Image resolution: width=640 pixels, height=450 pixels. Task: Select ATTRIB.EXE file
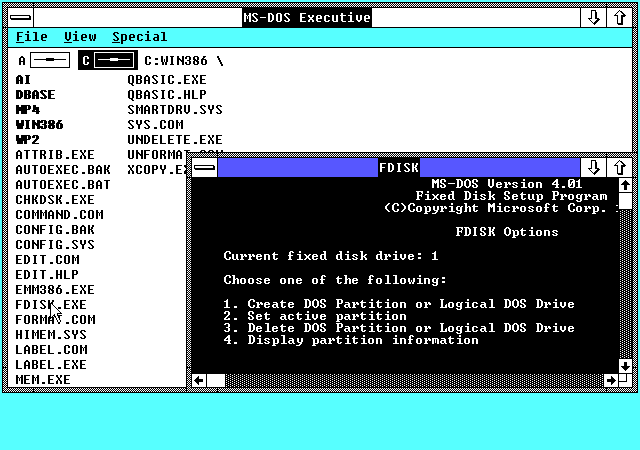pos(55,155)
